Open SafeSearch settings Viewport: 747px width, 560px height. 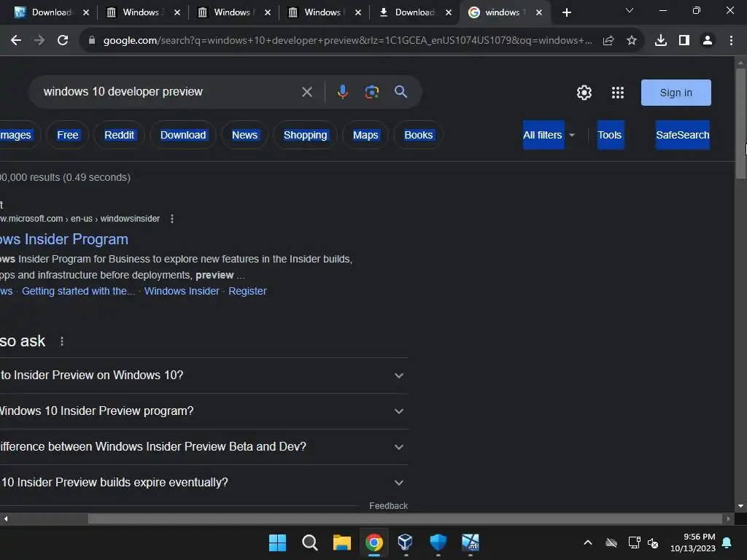click(682, 135)
